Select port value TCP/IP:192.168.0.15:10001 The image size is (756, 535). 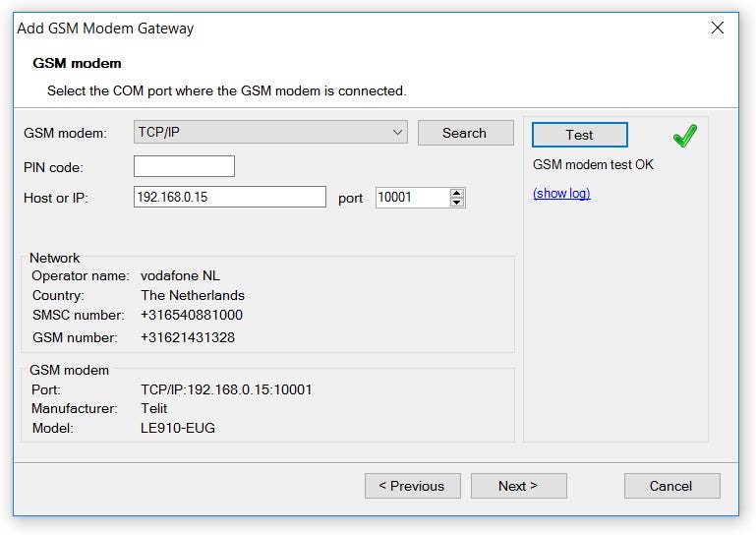(x=226, y=389)
